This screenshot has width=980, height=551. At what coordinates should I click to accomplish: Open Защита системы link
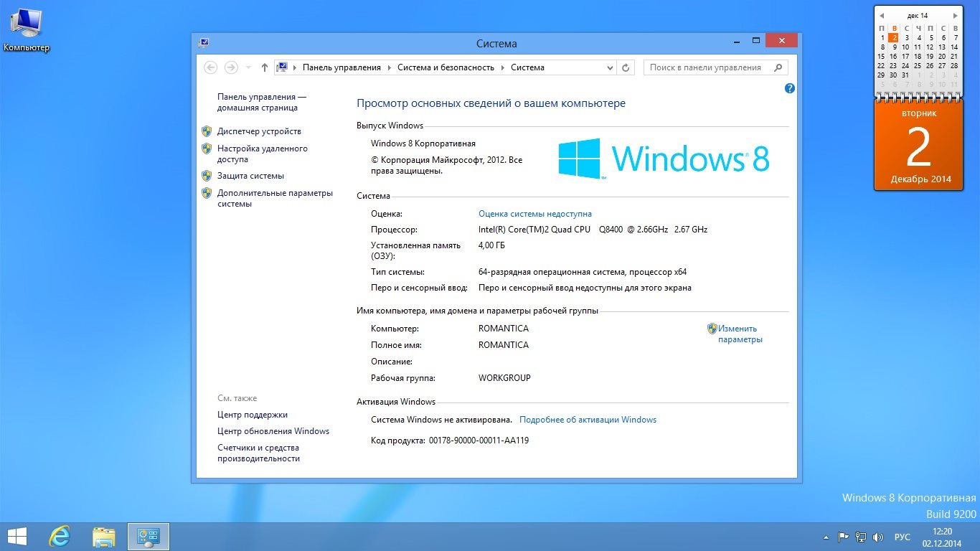point(250,176)
